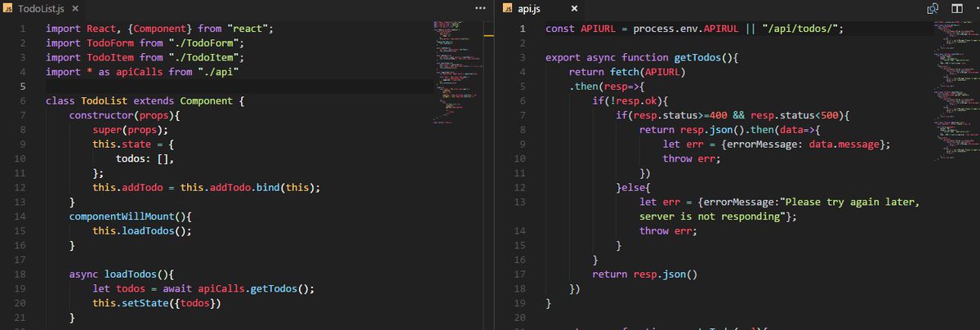Click line number 6 in TodoList.js
This screenshot has width=980, height=330.
point(24,100)
